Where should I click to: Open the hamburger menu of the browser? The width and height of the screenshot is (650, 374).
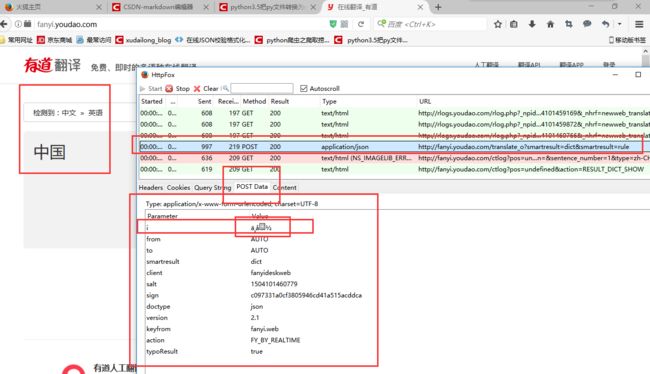pos(639,24)
